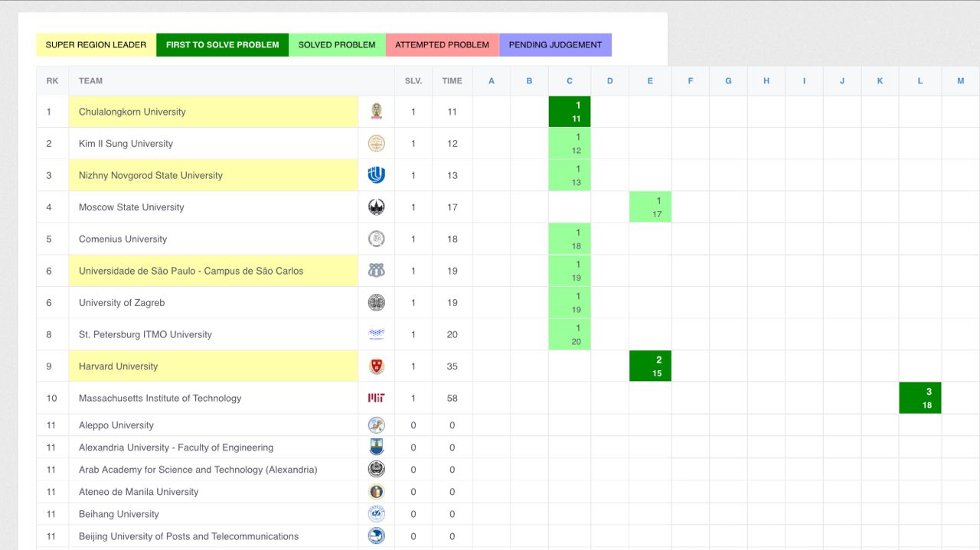Click the TIME column header
The image size is (980, 550).
click(x=452, y=81)
